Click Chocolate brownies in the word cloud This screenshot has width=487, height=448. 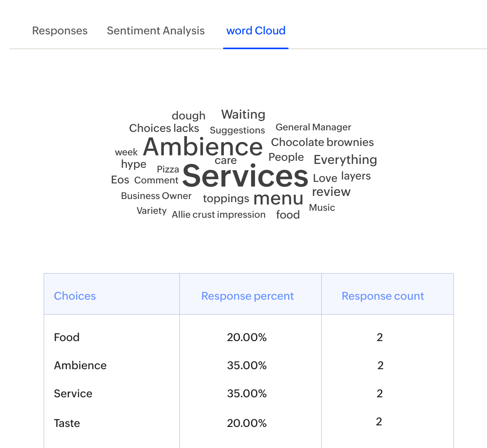(322, 142)
